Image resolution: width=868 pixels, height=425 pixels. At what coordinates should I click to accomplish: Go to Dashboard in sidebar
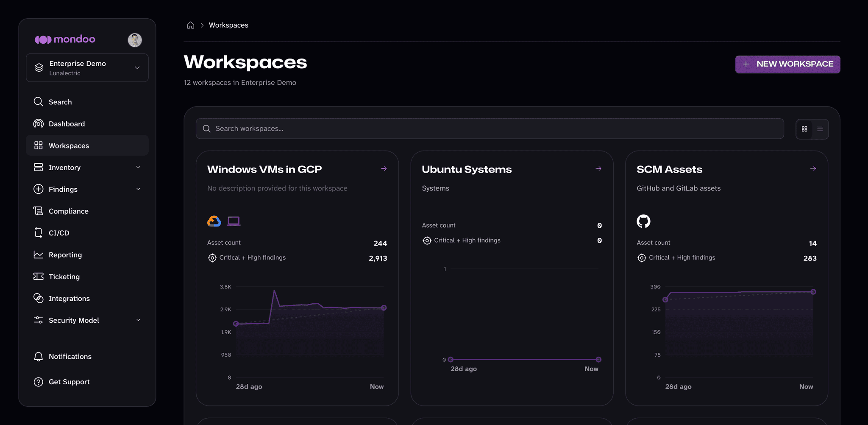87,123
